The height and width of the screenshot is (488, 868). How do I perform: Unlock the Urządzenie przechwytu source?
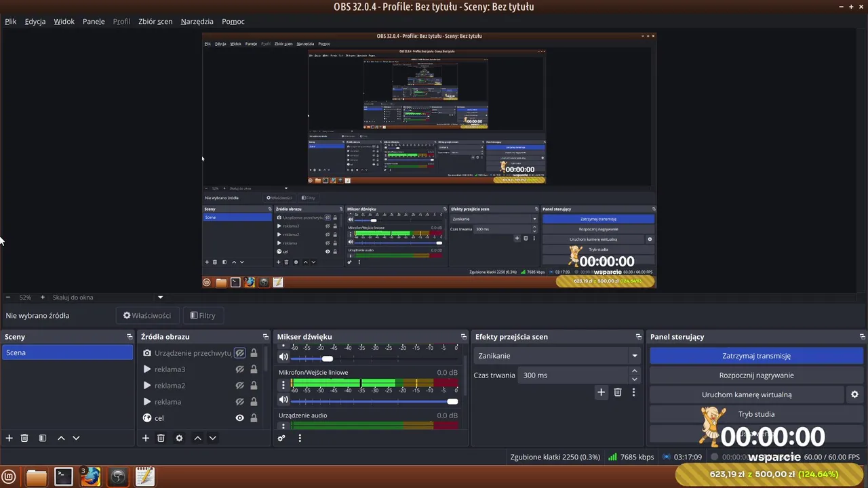point(254,353)
